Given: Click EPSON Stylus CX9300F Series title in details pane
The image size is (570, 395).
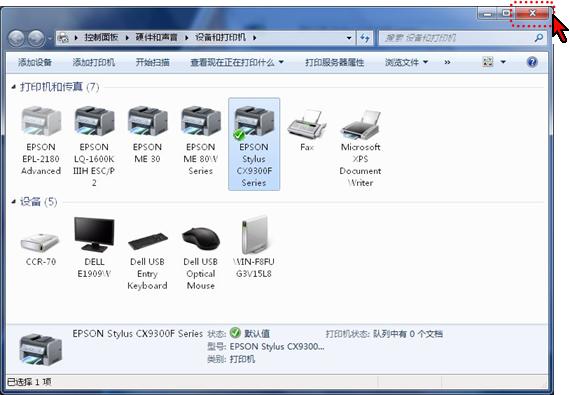Looking at the screenshot, I should 137,334.
